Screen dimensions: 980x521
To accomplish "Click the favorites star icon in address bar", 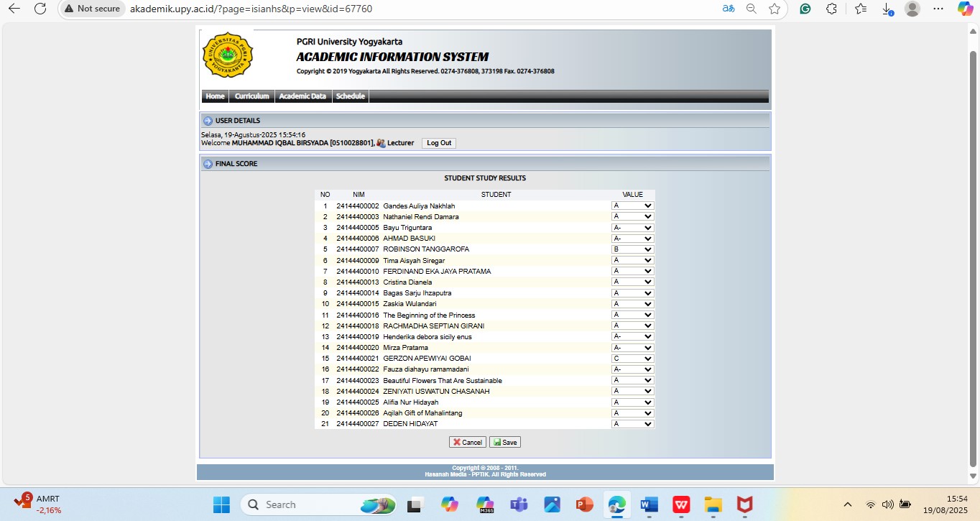I will pyautogui.click(x=774, y=9).
